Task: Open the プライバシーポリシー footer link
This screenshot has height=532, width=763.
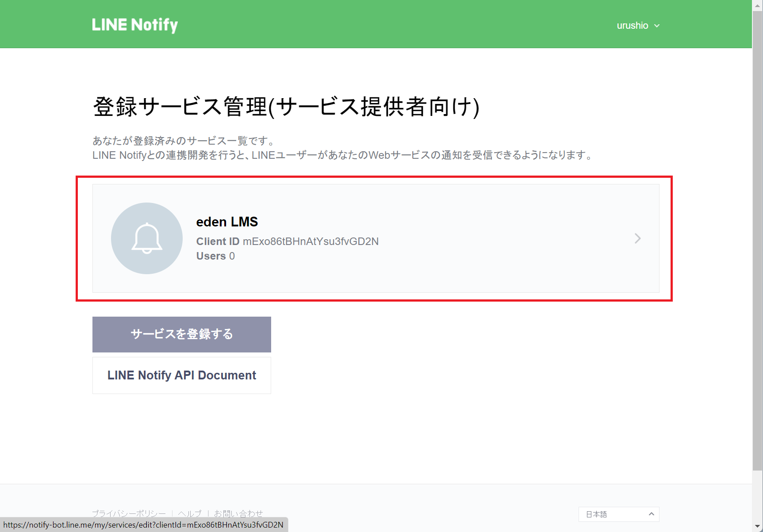Action: [x=129, y=513]
